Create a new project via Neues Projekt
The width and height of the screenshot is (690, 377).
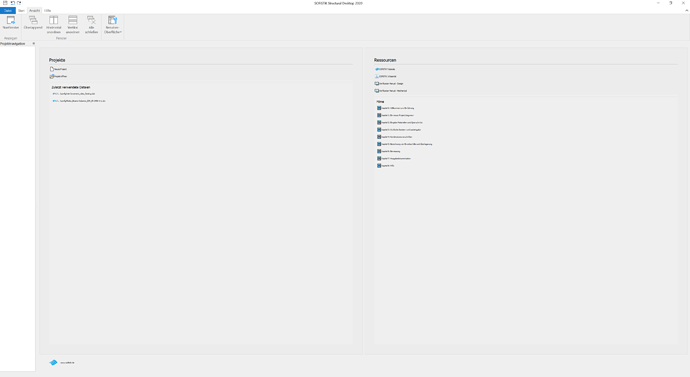59,69
